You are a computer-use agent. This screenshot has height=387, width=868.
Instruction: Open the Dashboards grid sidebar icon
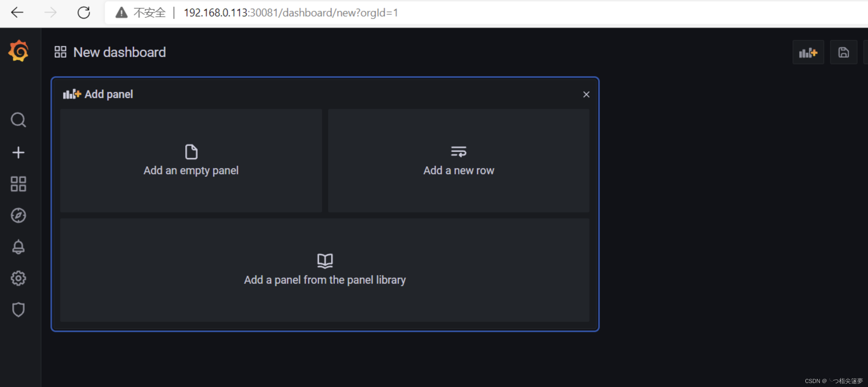coord(18,184)
